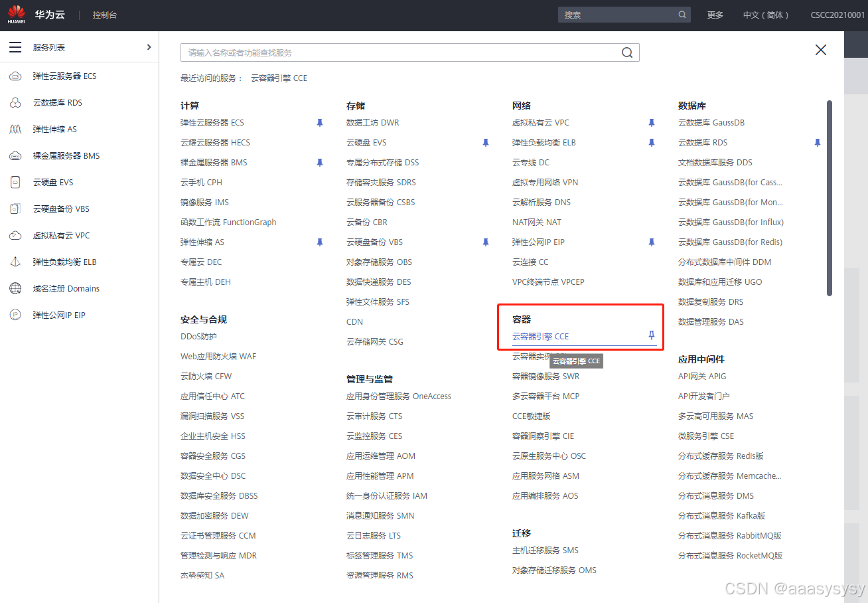The image size is (868, 603).
Task: Go to 控制台 in the top header
Action: coord(105,15)
